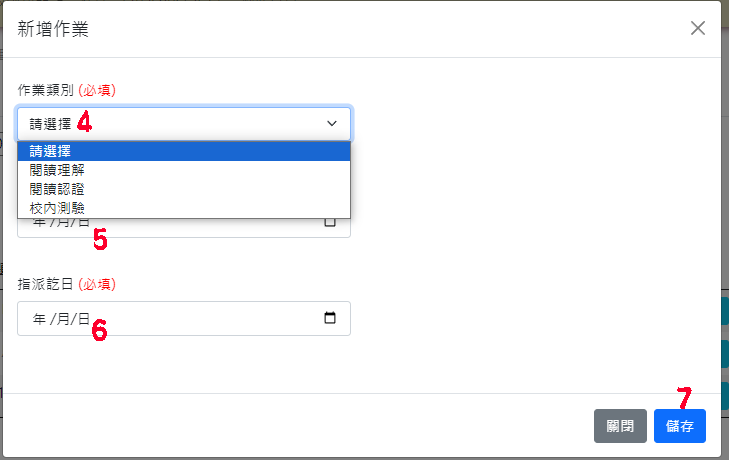Viewport: 729px width, 460px height.
Task: Click the 新增作業 dialog title
Action: [53, 29]
